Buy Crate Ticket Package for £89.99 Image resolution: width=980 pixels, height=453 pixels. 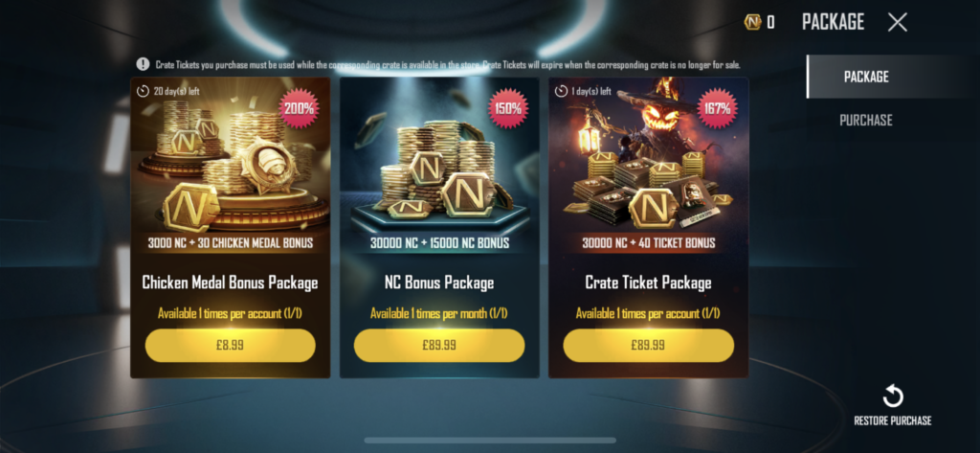click(x=648, y=346)
